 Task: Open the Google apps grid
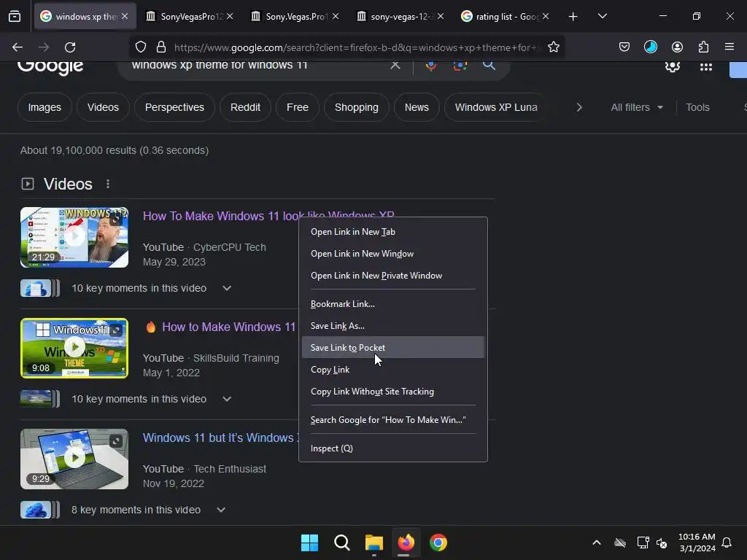pos(705,67)
